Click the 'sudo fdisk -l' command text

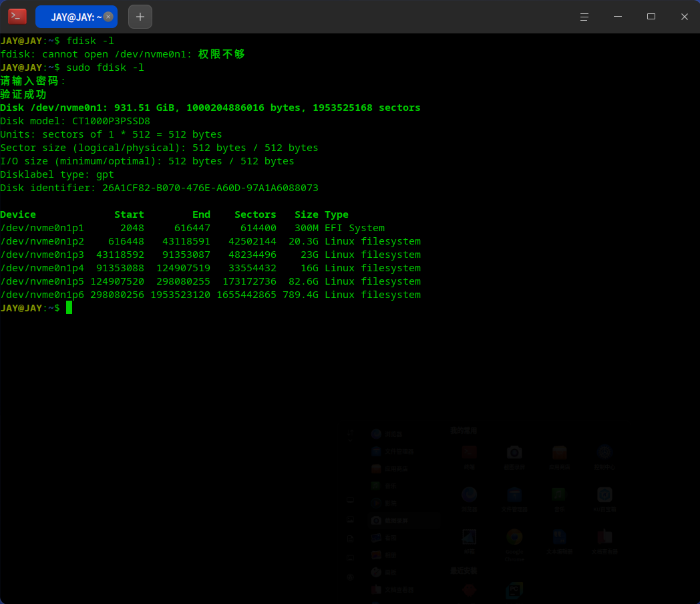click(x=106, y=68)
